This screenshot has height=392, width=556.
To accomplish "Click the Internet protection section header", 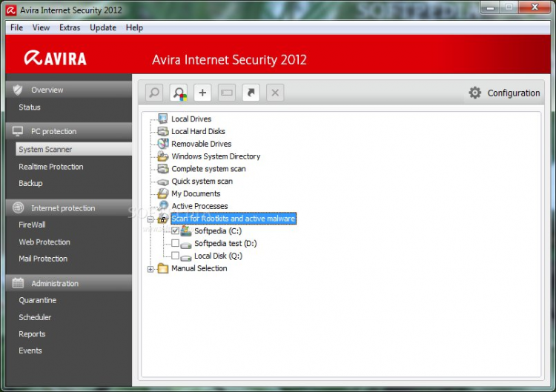I will 69,207.
